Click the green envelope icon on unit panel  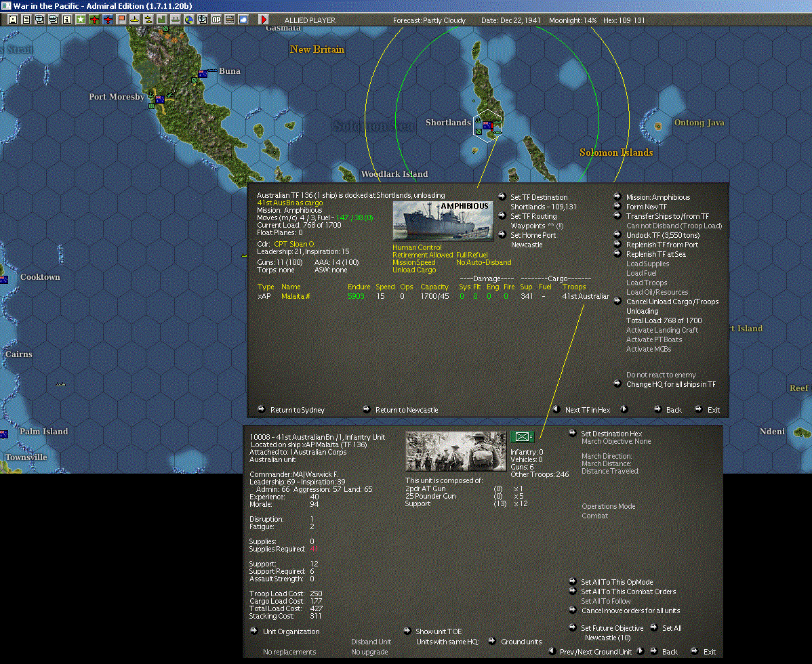(x=523, y=437)
